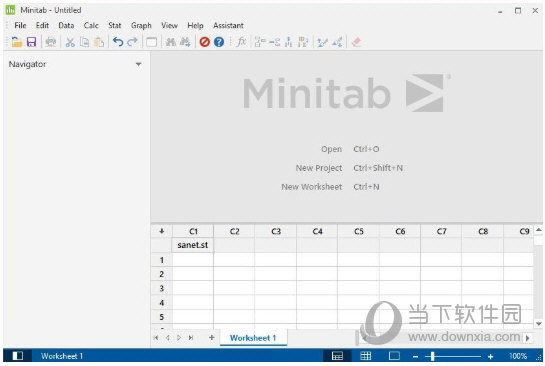Go to first worksheet tab arrow
The width and height of the screenshot is (545, 366).
(156, 337)
